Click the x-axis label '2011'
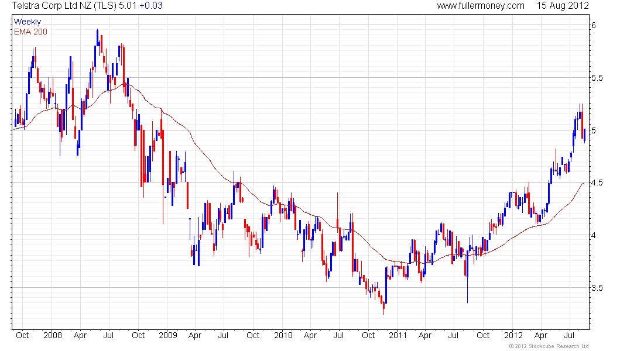 (x=398, y=335)
